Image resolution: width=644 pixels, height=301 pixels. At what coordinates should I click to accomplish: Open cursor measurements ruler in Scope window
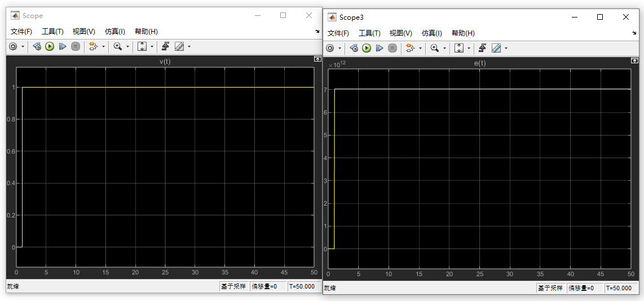[179, 46]
